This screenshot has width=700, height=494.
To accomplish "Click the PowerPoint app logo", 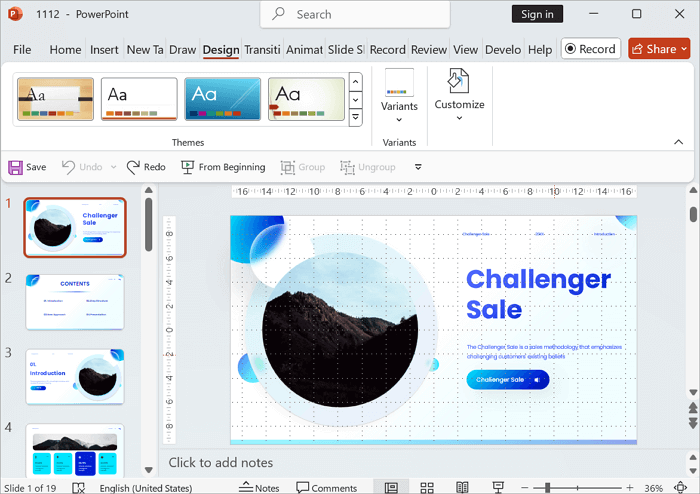I will coord(15,14).
